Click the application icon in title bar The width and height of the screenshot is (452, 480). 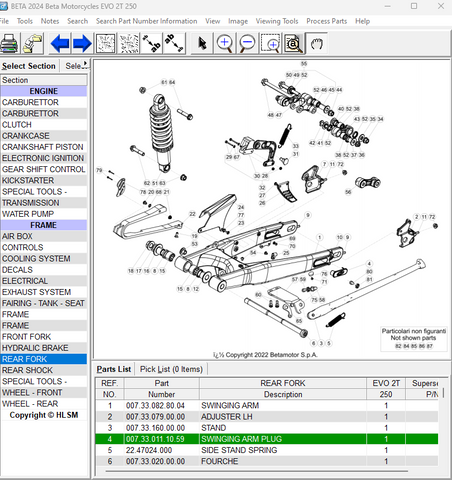pos(4,6)
